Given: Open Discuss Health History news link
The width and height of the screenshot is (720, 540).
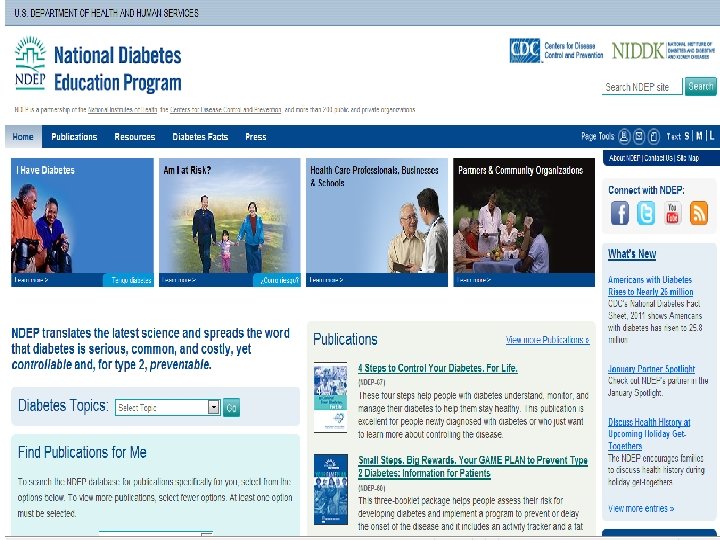Looking at the screenshot, I should tap(649, 433).
